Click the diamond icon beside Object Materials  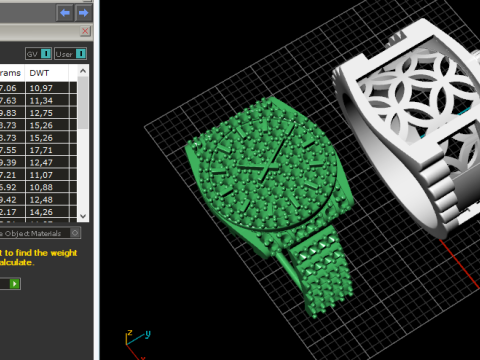tap(75, 233)
